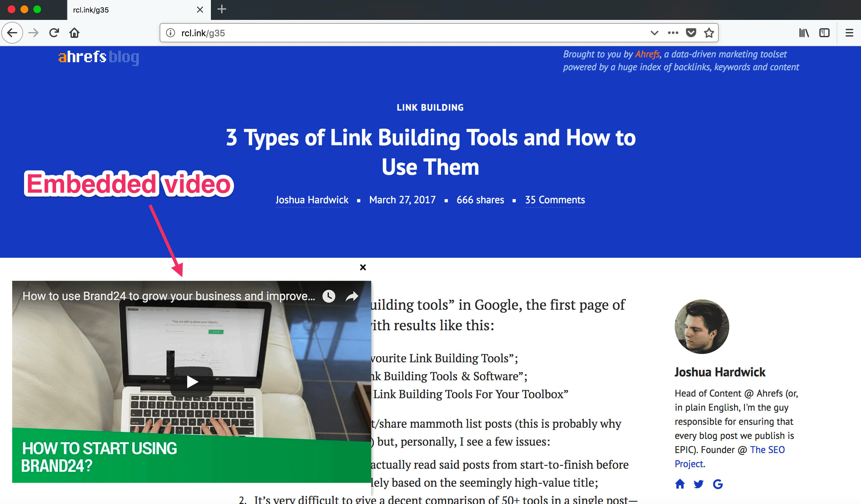Open the Firefox hamburger menu
The image size is (861, 504).
click(x=849, y=33)
